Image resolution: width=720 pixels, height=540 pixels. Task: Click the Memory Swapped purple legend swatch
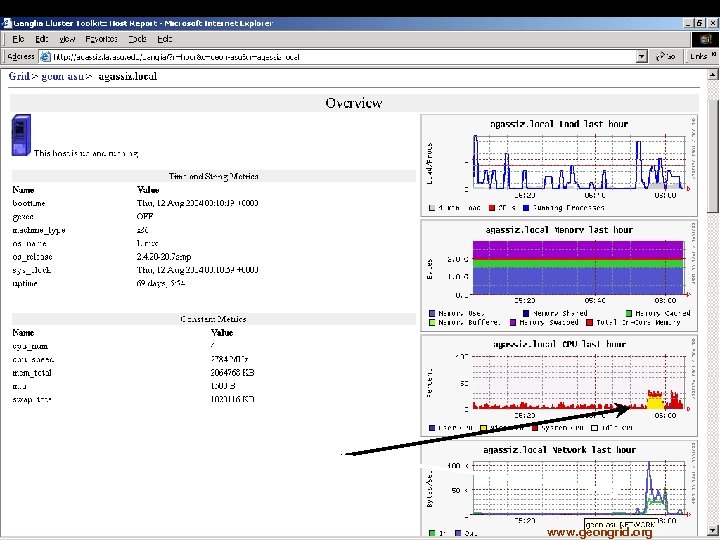(513, 323)
